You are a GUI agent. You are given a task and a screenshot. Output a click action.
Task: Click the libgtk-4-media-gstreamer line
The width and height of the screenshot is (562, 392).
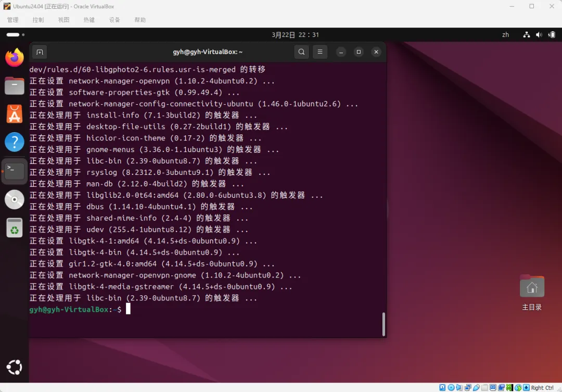pos(161,287)
